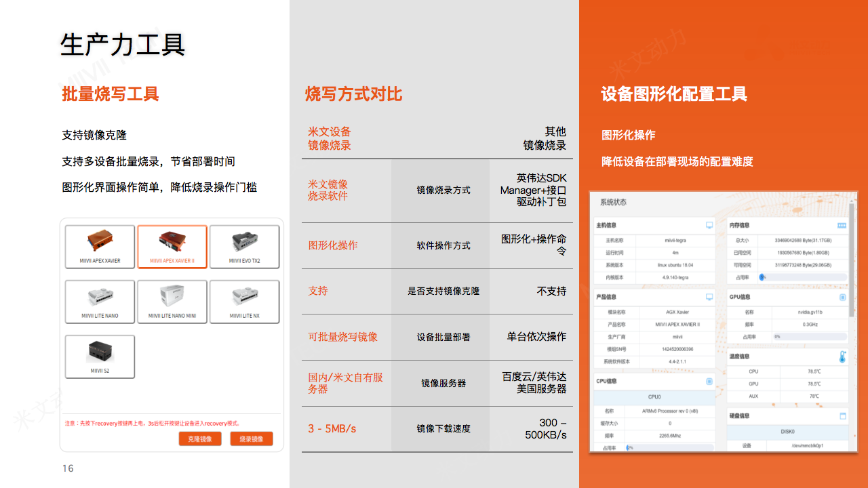Click table cell 不支持
This screenshot has width=868, height=488.
tap(551, 291)
